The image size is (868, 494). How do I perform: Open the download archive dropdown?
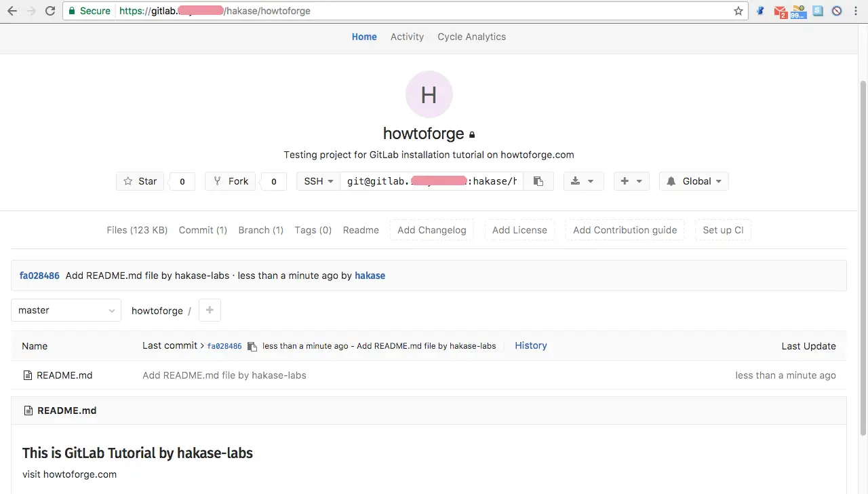tap(583, 181)
